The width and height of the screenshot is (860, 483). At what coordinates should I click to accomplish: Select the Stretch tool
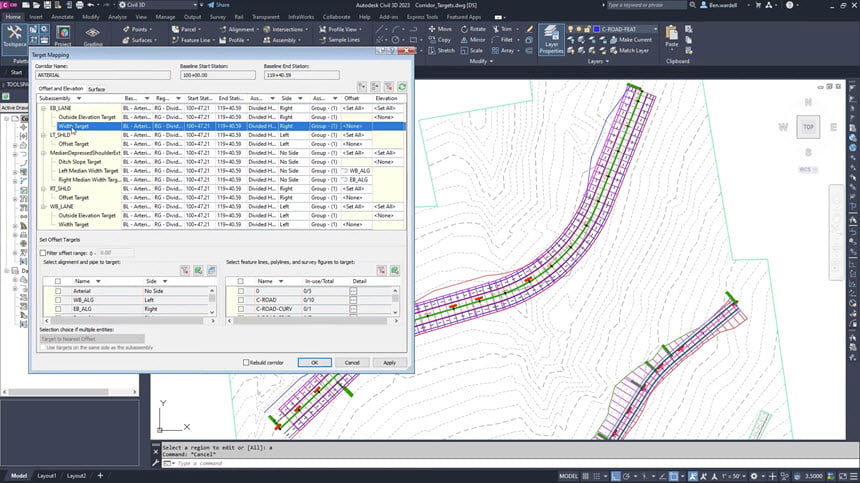pos(442,50)
